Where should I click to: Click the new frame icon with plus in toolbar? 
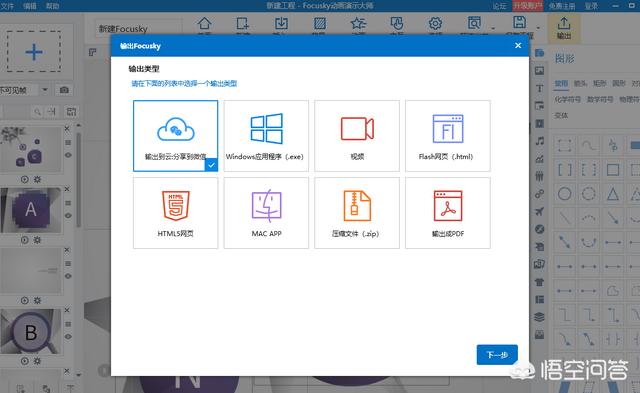click(242, 24)
